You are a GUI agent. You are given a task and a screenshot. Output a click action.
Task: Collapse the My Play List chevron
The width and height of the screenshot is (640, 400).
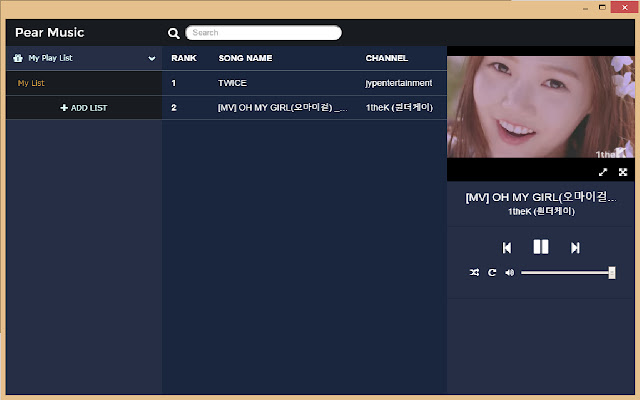click(151, 58)
